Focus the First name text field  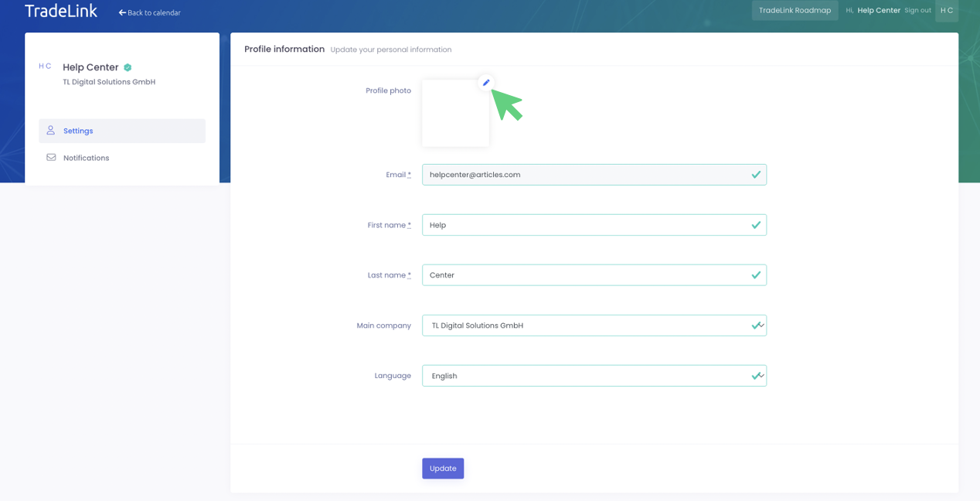[587, 225]
